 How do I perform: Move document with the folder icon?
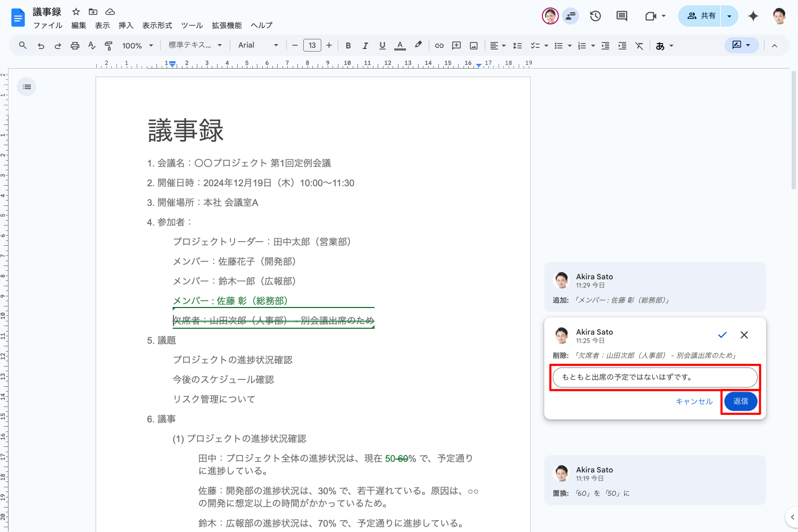pyautogui.click(x=93, y=12)
